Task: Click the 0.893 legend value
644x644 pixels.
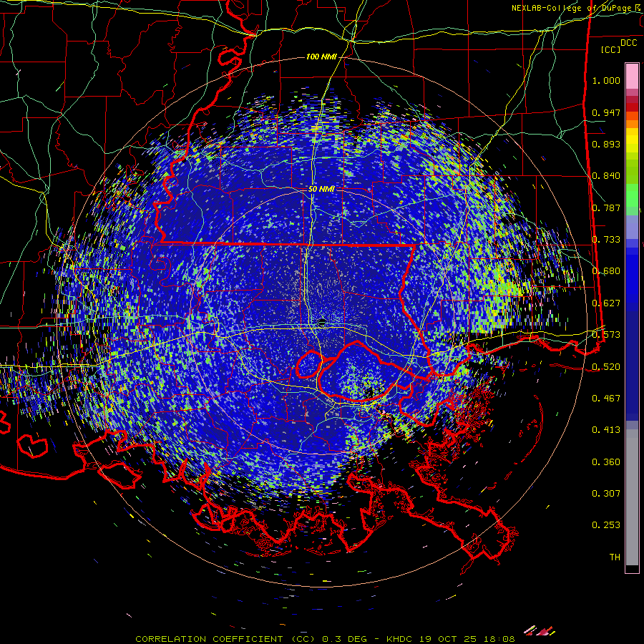Action: pos(606,144)
